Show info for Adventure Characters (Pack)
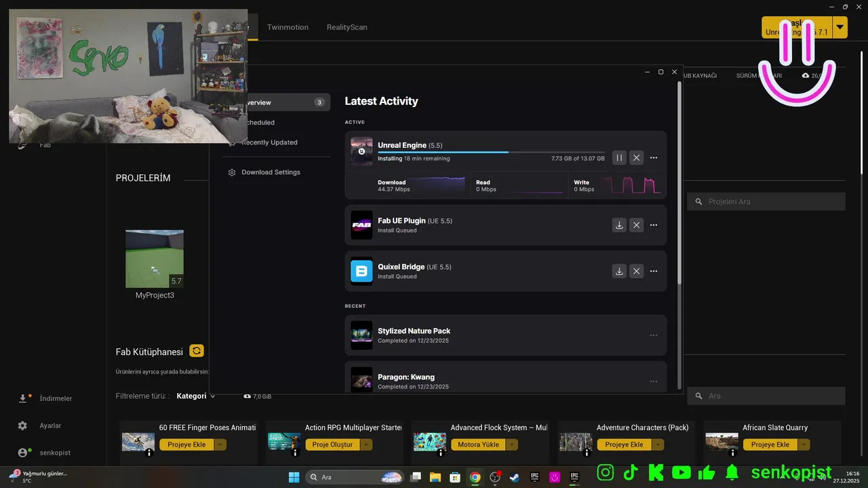Screen dimensions: 868x488 [587, 453]
